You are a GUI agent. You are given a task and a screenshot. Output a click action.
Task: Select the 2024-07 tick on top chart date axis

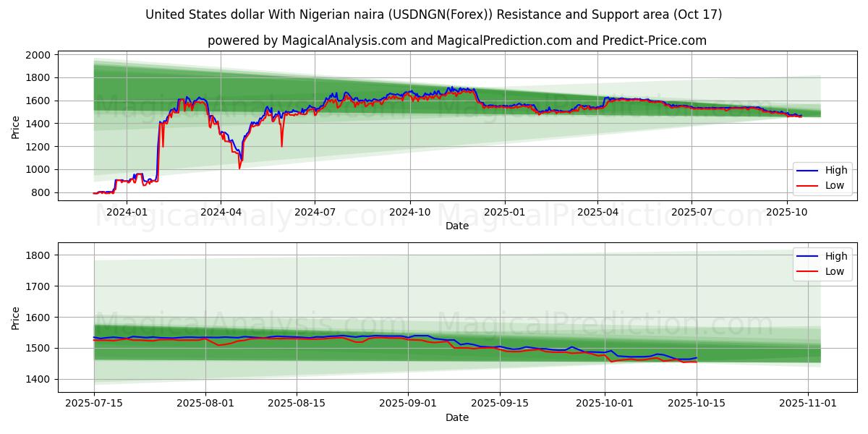pyautogui.click(x=315, y=212)
